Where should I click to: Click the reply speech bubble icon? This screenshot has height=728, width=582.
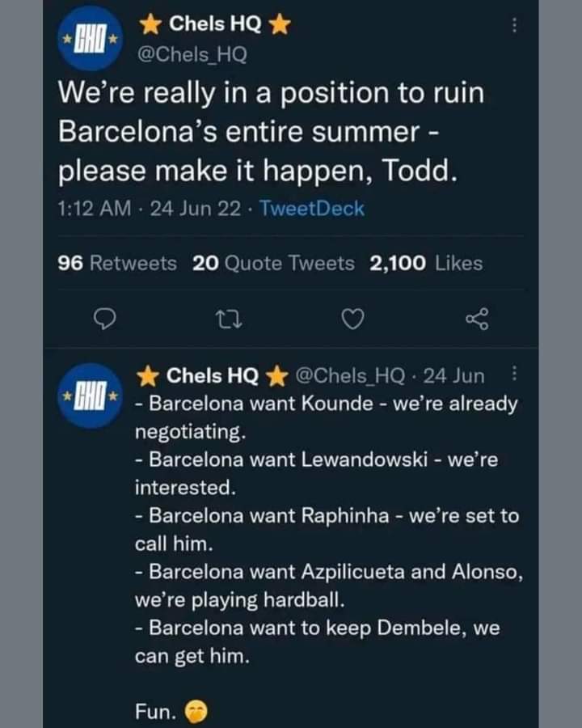103,321
